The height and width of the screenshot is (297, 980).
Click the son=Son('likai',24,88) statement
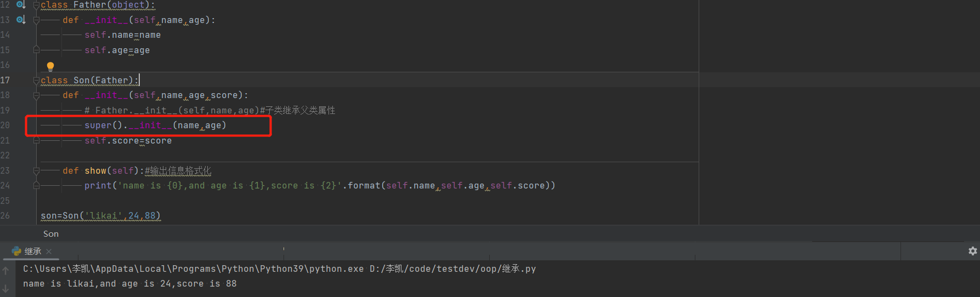point(100,216)
